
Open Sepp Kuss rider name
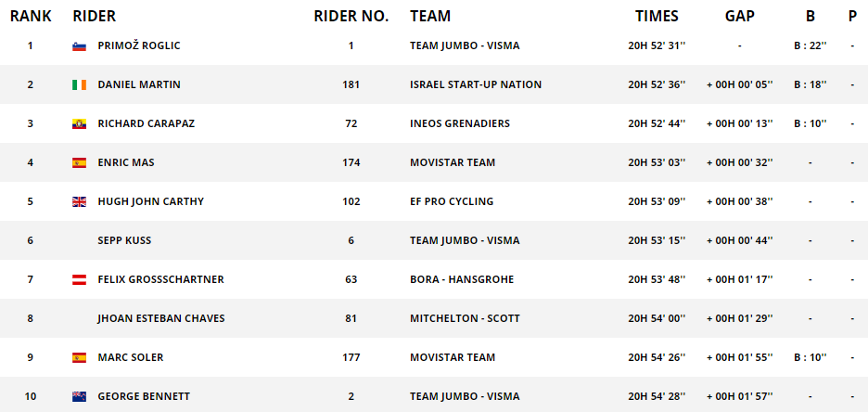(124, 240)
